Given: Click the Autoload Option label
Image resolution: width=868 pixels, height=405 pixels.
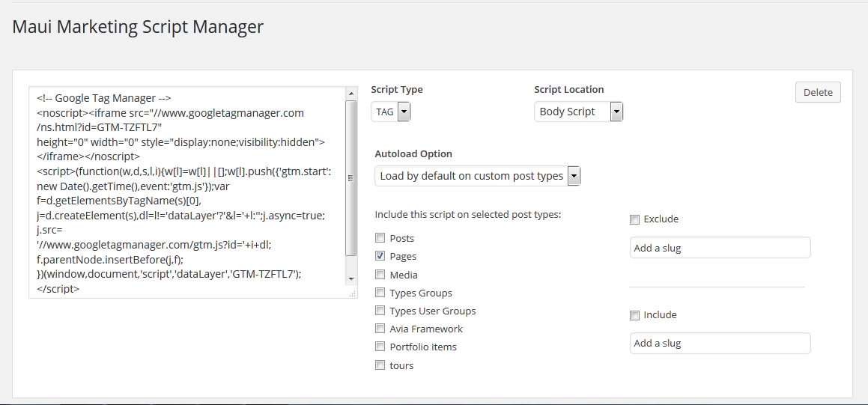Looking at the screenshot, I should click(x=413, y=153).
